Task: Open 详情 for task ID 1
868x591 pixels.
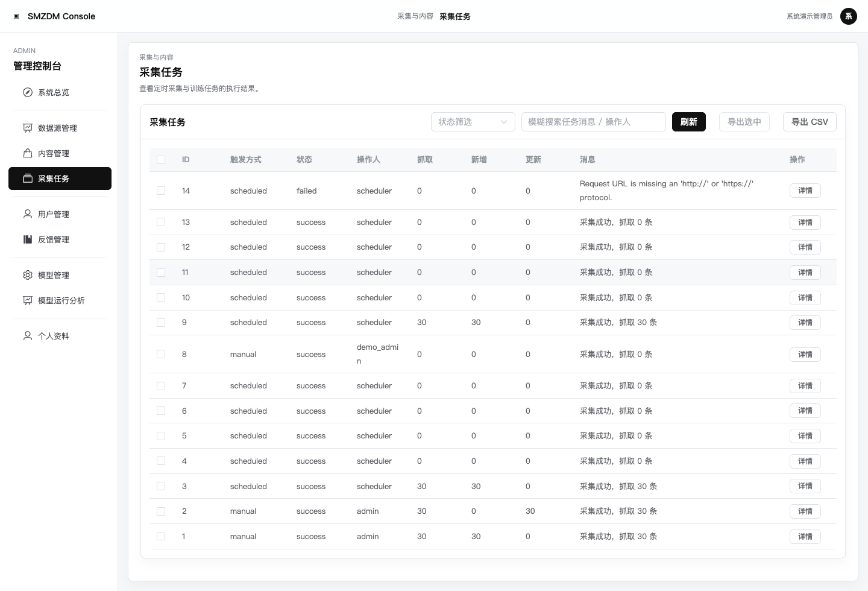Action: coord(805,536)
